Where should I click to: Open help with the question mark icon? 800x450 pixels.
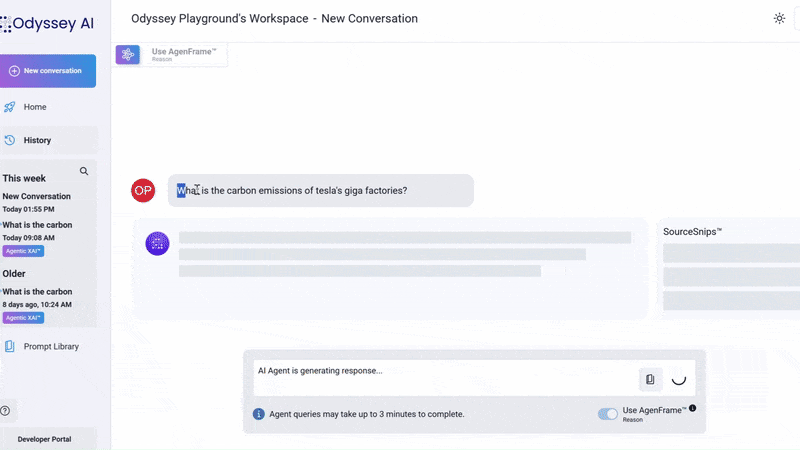coord(5,411)
